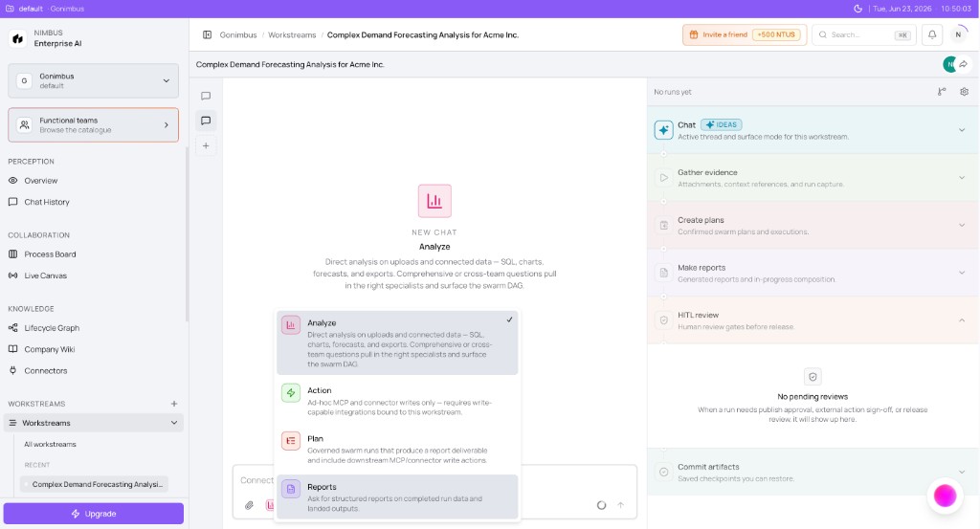Viewport: 980px width, 529px height.
Task: Click the Search field
Action: pos(864,35)
